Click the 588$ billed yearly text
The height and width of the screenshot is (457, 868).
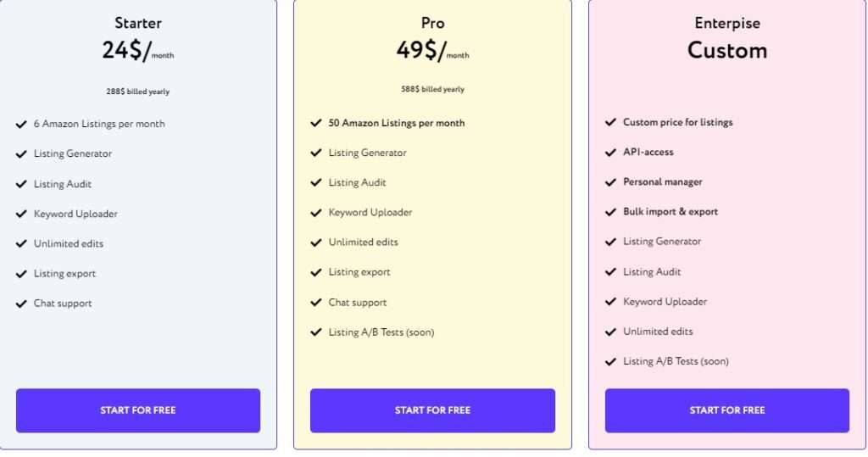coord(432,89)
